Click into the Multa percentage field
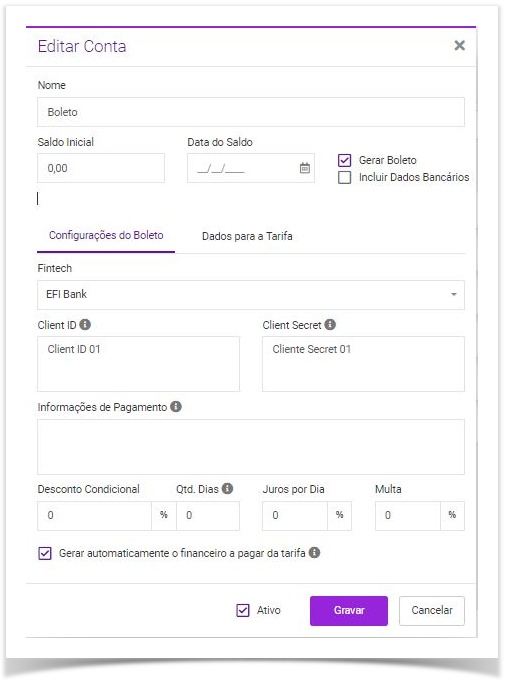The width and height of the screenshot is (512, 687). point(408,516)
